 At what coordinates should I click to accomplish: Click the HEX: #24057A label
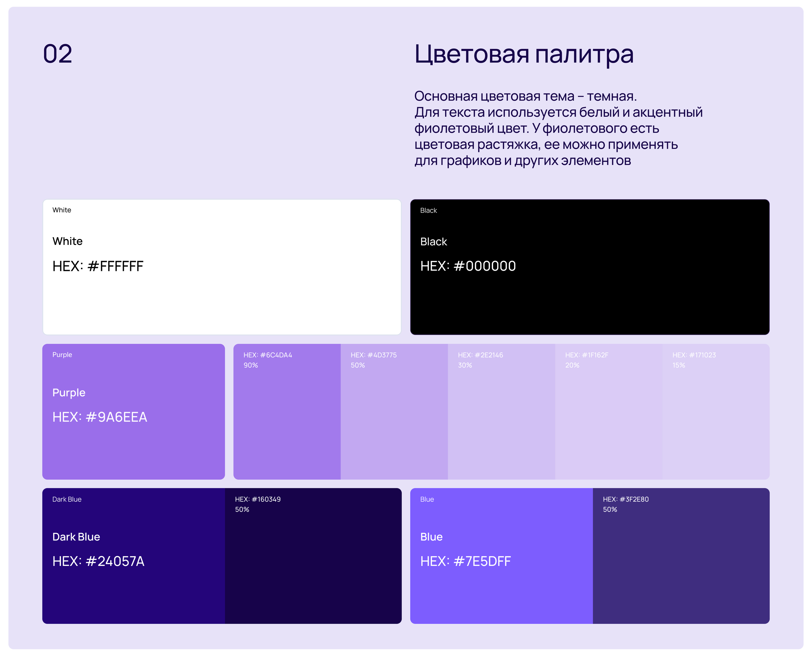(98, 561)
